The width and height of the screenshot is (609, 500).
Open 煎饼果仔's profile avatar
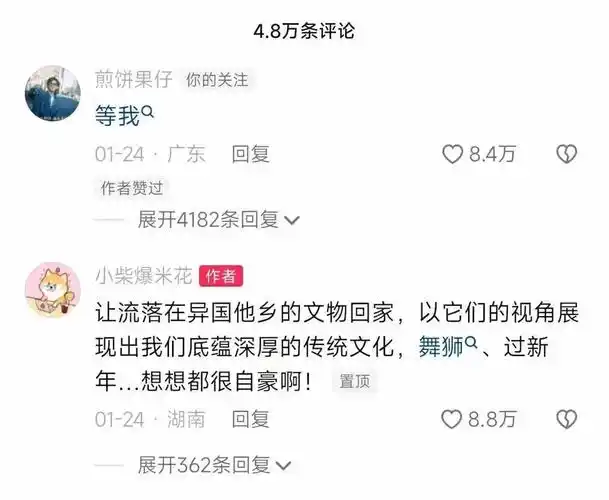coord(53,93)
